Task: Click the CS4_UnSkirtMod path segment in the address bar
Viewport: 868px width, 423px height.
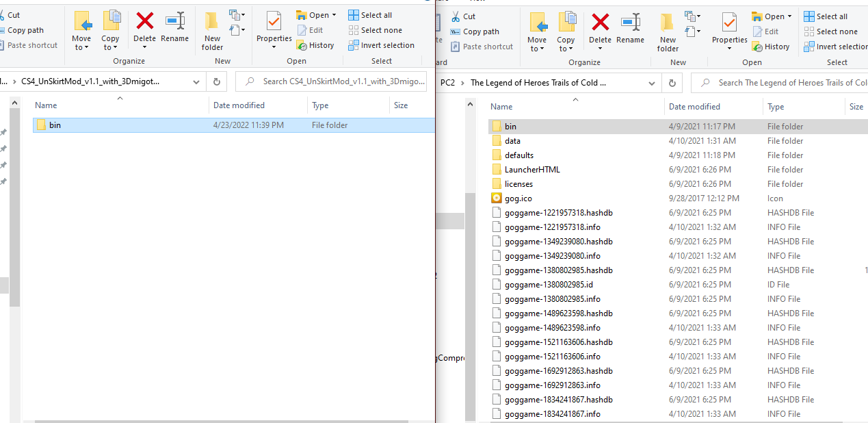Action: [x=90, y=81]
